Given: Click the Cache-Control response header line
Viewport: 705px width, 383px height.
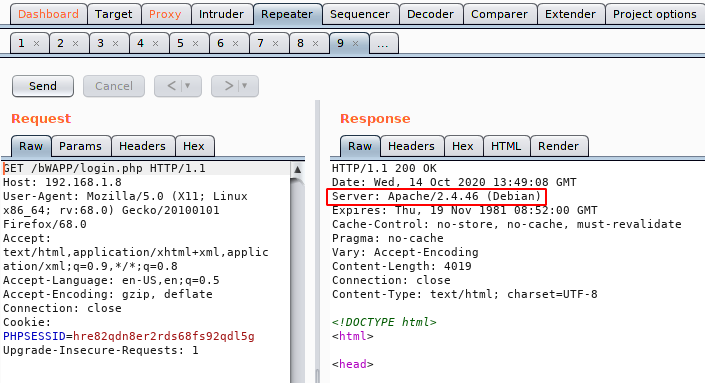Looking at the screenshot, I should click(x=507, y=224).
